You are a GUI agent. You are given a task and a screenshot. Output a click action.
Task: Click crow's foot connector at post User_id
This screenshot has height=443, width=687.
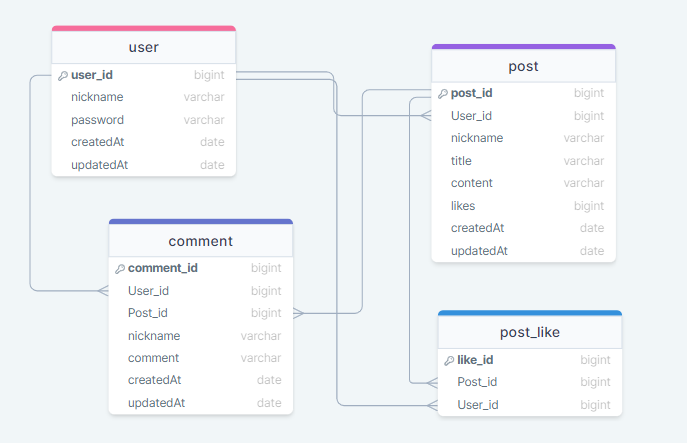[x=426, y=116]
